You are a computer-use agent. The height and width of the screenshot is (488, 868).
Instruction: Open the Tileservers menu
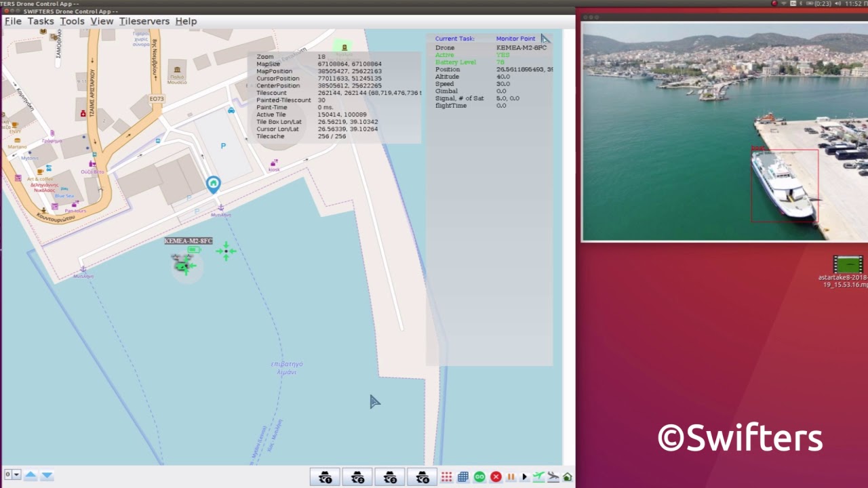(x=144, y=21)
